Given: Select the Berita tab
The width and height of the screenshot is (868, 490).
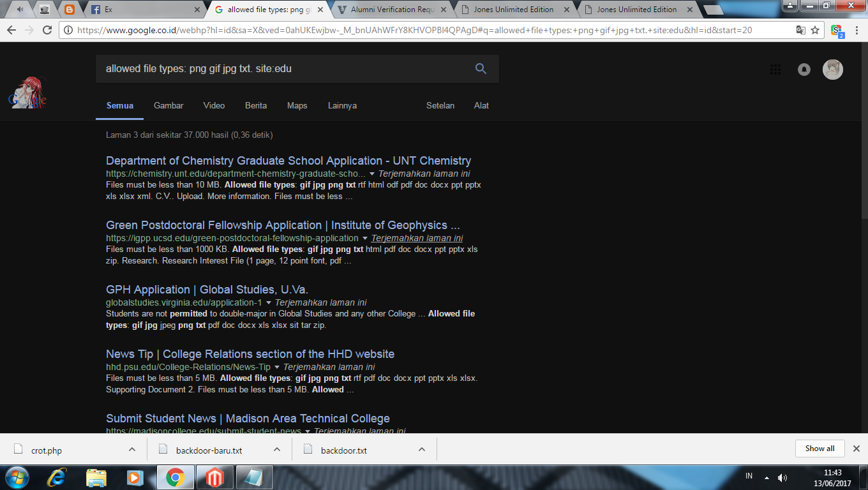Looking at the screenshot, I should (x=256, y=105).
